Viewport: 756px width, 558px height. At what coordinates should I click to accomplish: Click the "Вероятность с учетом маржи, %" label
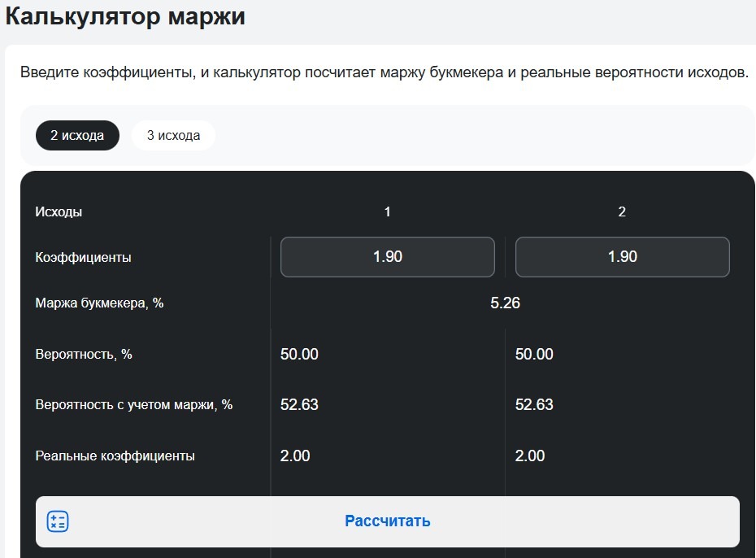134,405
